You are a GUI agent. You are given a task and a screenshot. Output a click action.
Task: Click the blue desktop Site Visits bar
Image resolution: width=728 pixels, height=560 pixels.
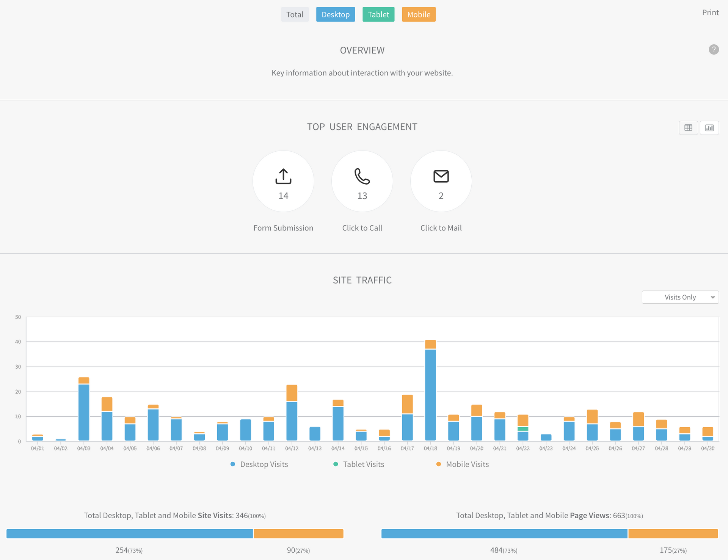click(x=130, y=533)
